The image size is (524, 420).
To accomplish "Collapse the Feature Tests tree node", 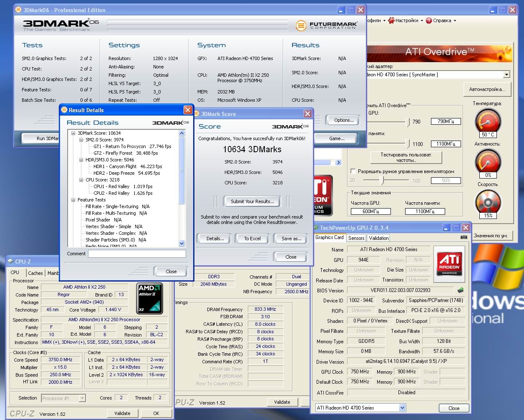I will click(73, 200).
